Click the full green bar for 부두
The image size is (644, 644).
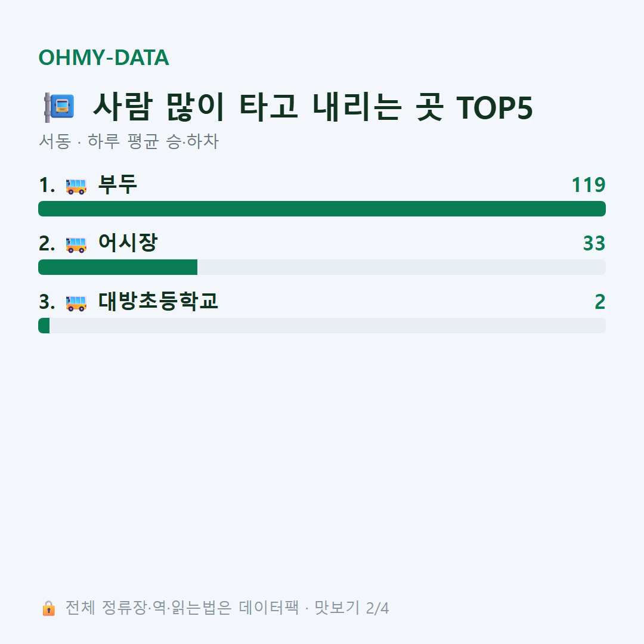pyautogui.click(x=322, y=209)
